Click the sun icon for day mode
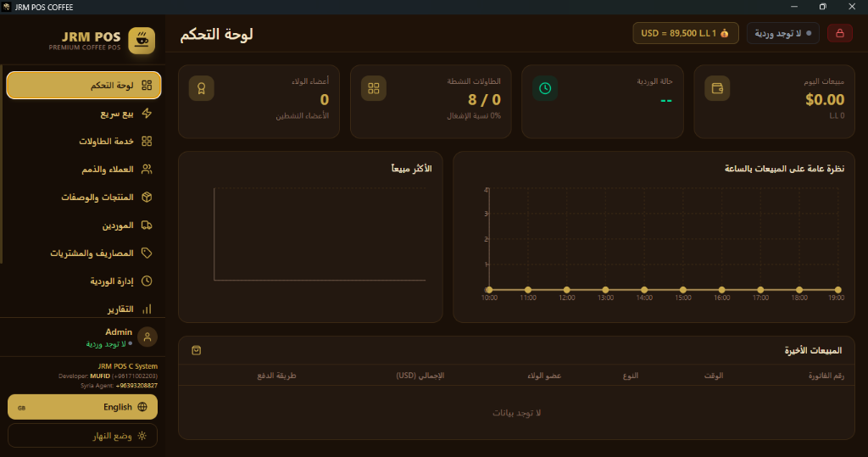This screenshot has width=868, height=457. 142,436
